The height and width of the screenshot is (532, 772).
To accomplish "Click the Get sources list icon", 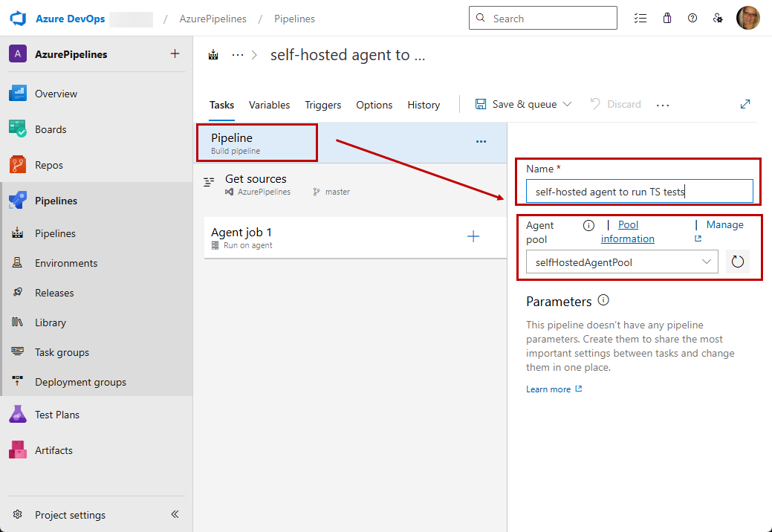I will point(210,182).
